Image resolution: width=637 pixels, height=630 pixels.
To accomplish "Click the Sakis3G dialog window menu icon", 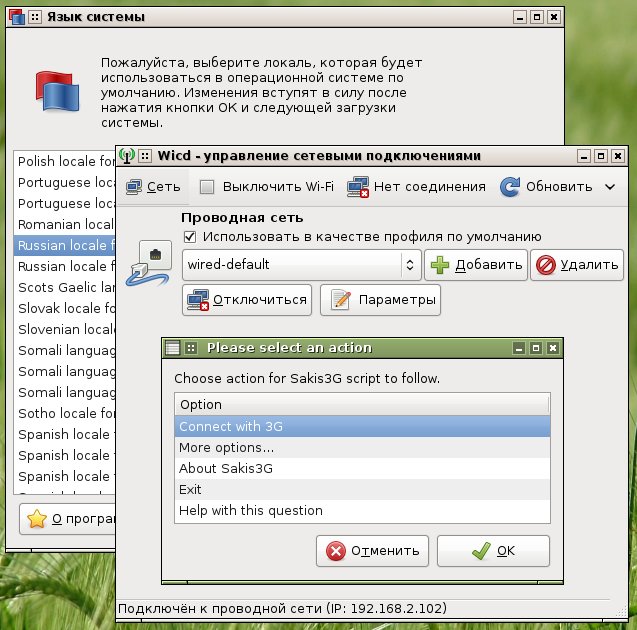I will (172, 348).
